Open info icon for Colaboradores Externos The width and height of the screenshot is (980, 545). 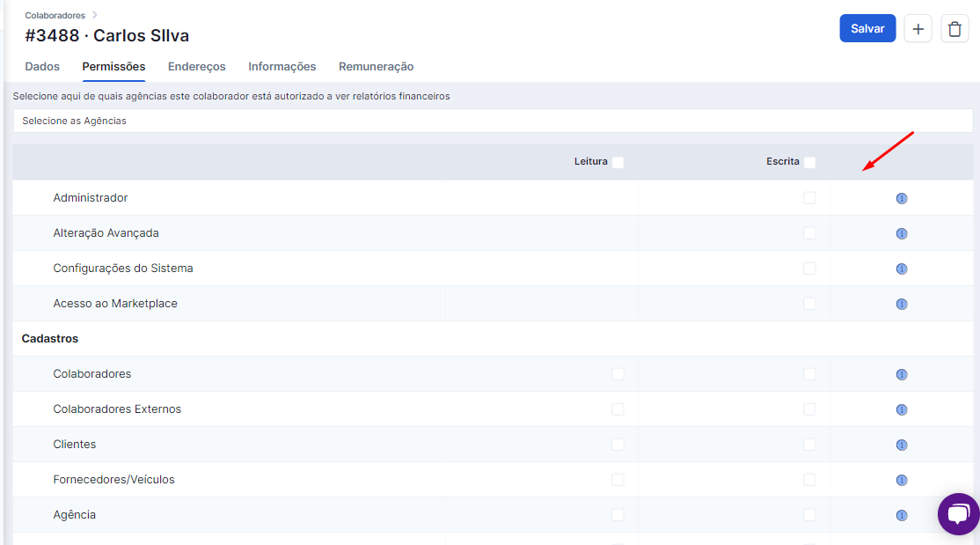point(901,409)
